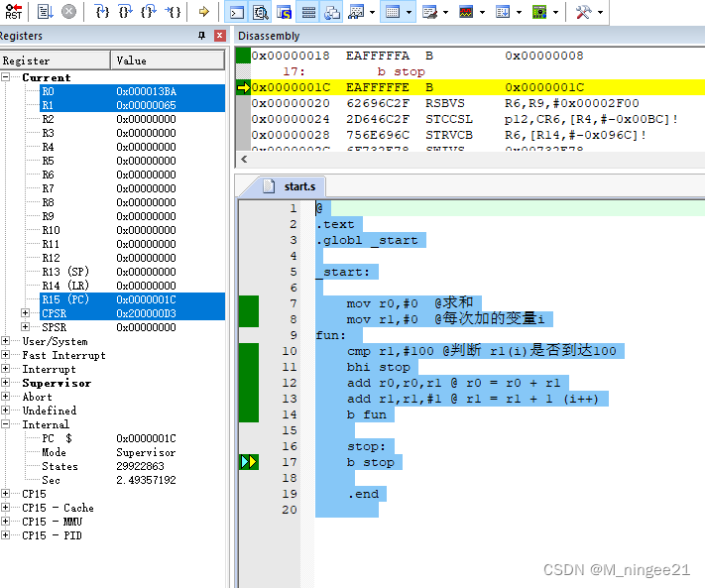705x588 pixels.
Task: Select the States 29922863 row
Action: [x=132, y=466]
